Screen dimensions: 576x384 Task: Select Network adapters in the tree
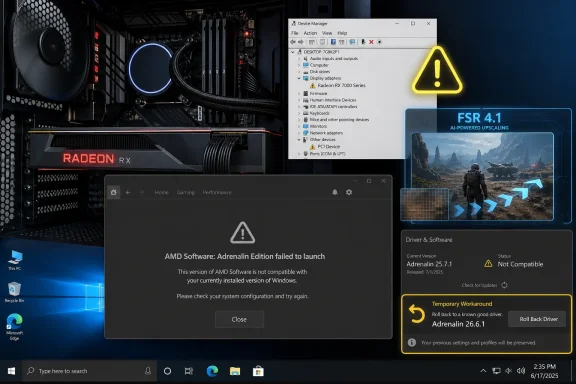point(326,133)
